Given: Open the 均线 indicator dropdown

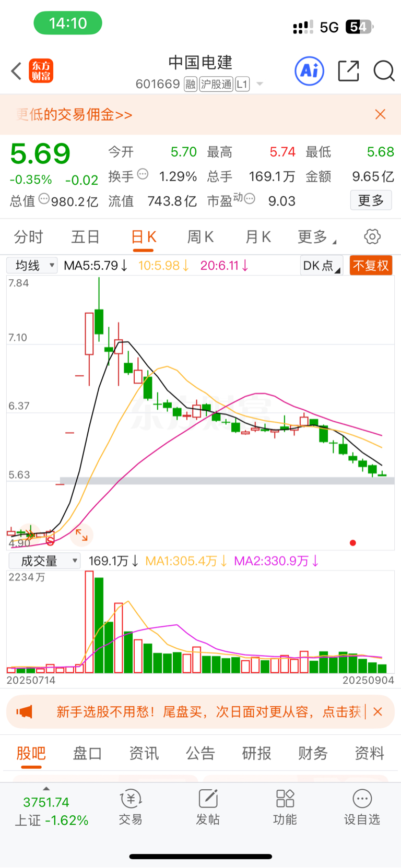Looking at the screenshot, I should click(32, 266).
